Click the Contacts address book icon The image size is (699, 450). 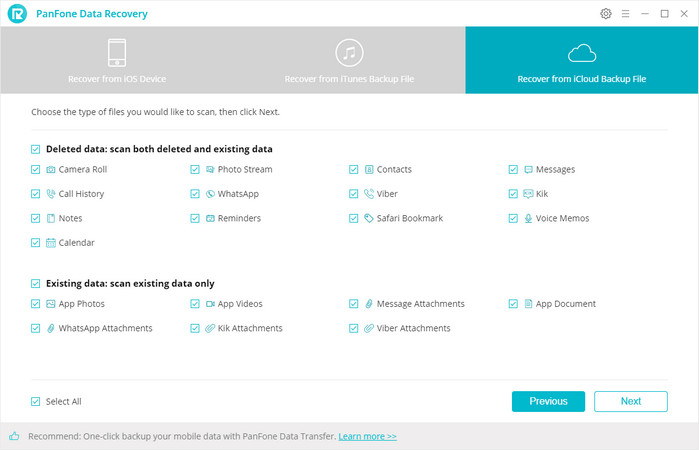coord(369,169)
